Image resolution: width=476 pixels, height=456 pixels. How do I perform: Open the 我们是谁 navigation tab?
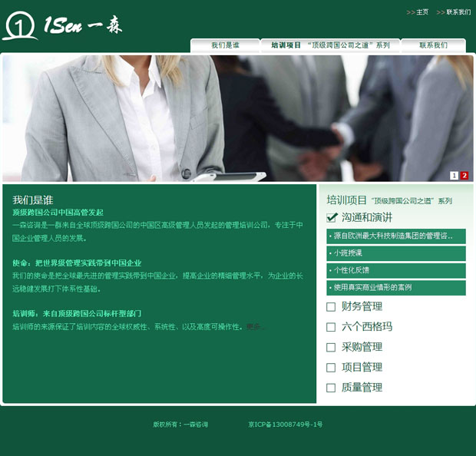point(225,45)
